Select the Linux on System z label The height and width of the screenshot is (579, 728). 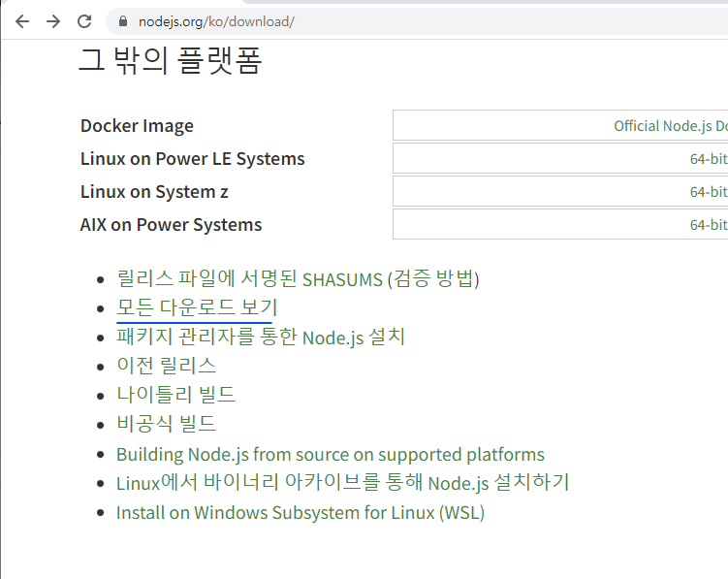pos(154,192)
